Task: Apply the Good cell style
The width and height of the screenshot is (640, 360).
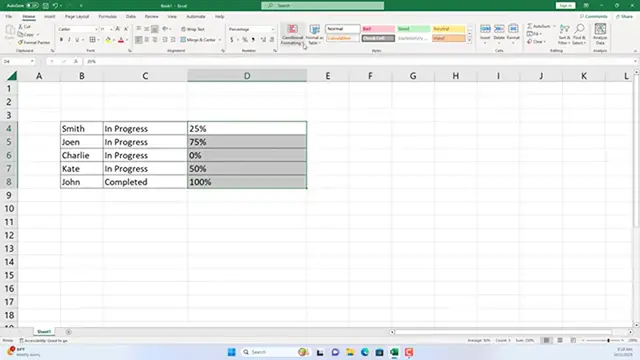Action: pos(413,29)
